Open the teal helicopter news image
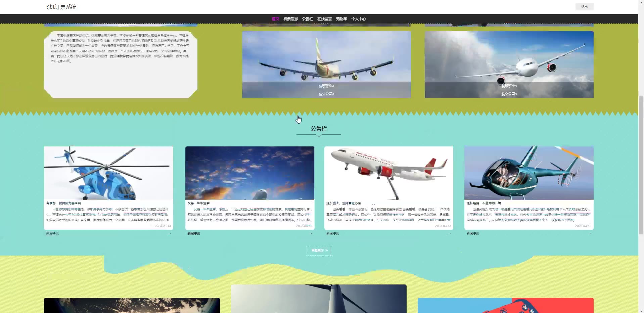This screenshot has width=644, height=313. pyautogui.click(x=529, y=173)
